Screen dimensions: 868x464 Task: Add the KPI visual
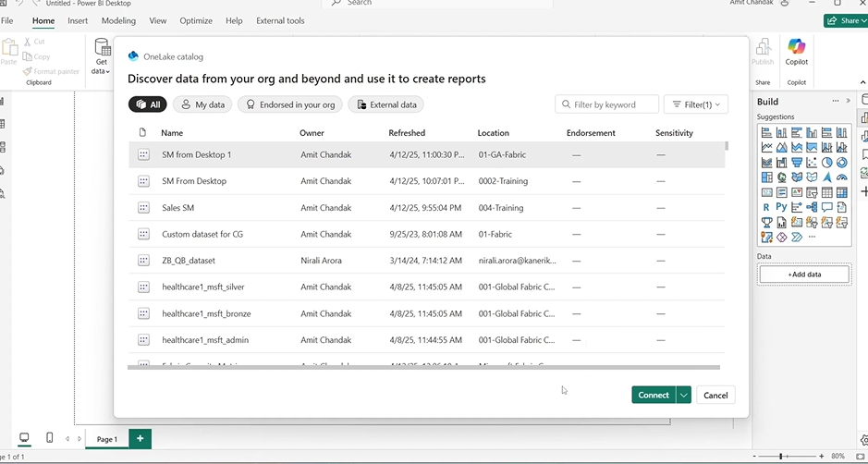[797, 192]
